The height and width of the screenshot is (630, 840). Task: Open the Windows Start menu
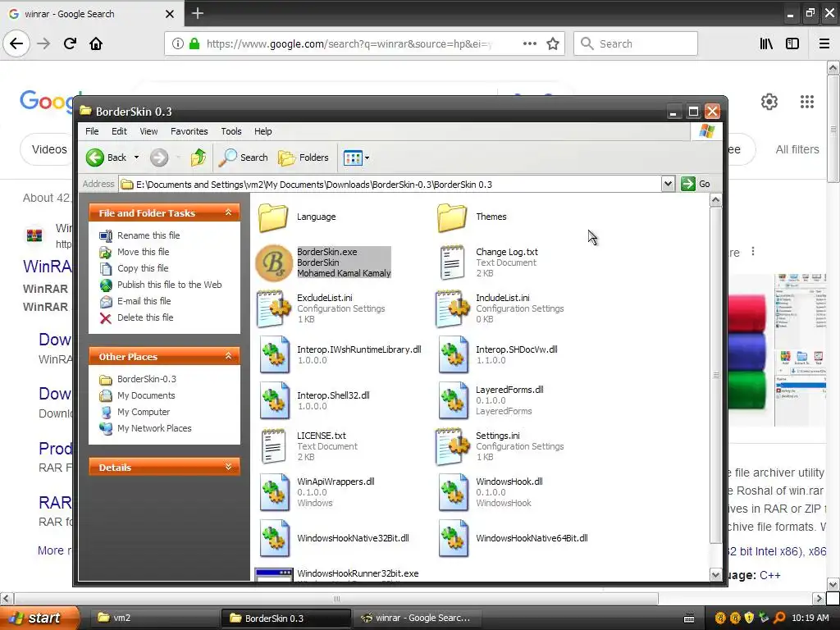coord(39,618)
